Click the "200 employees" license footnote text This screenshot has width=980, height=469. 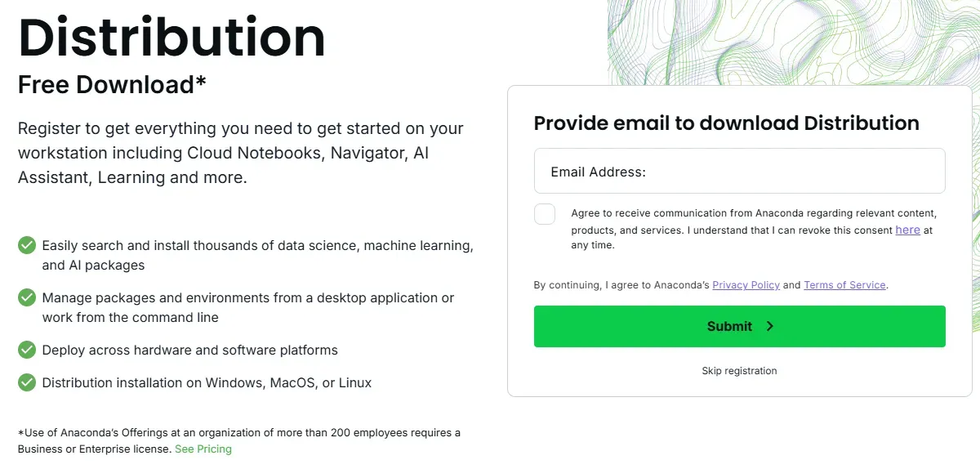click(x=239, y=432)
